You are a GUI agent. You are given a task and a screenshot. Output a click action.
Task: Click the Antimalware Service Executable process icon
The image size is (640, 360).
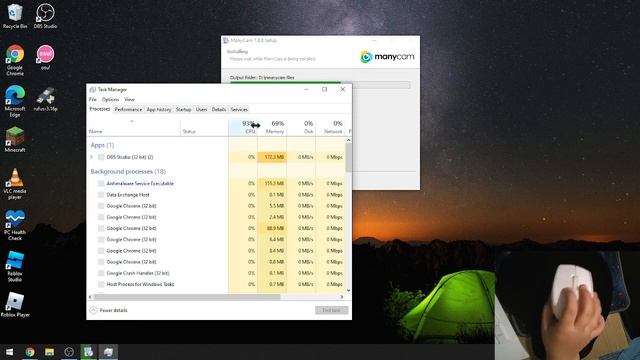click(x=101, y=184)
